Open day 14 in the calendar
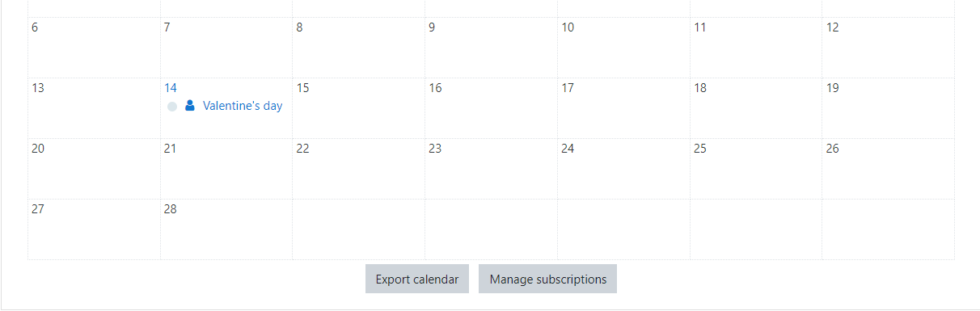 pyautogui.click(x=170, y=88)
